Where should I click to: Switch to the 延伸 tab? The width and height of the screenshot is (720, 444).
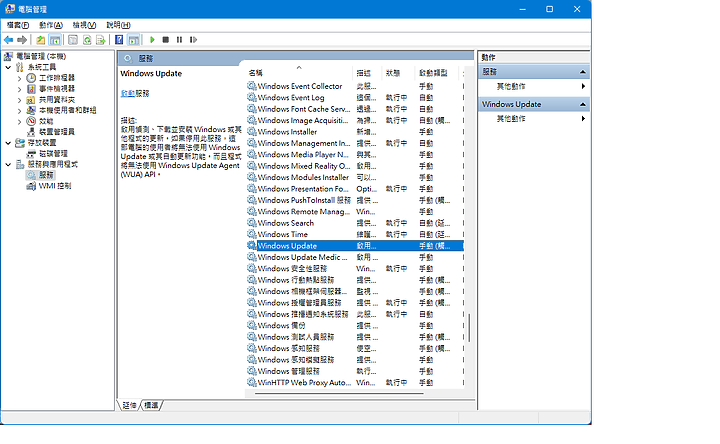(129, 405)
